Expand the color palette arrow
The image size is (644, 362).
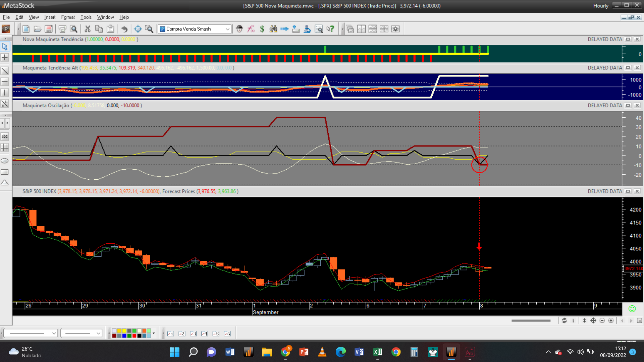154,333
